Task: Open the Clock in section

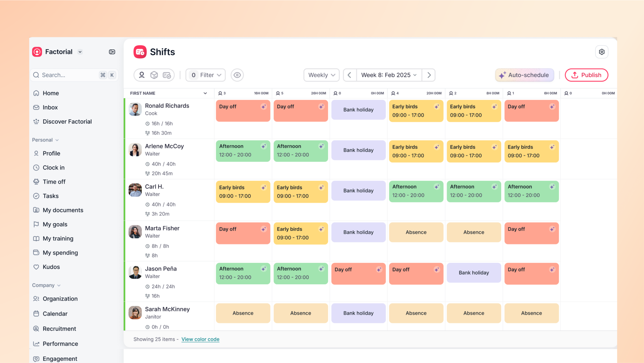Action: 53,167
